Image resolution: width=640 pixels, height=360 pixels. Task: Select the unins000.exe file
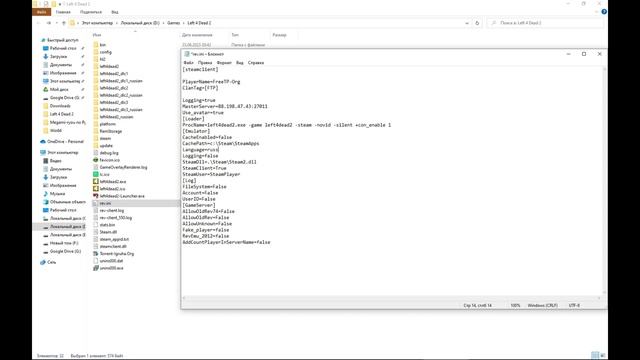(x=111, y=268)
